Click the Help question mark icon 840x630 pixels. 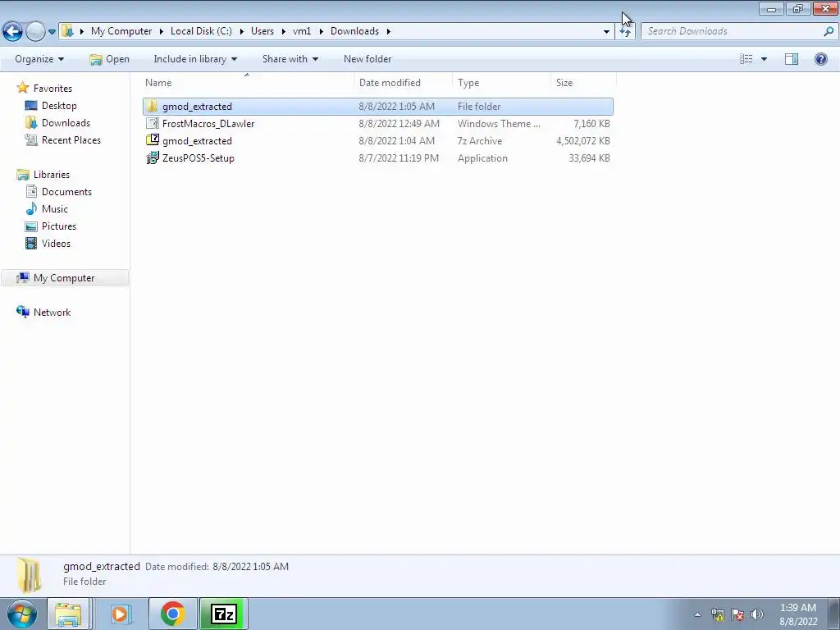(x=820, y=59)
